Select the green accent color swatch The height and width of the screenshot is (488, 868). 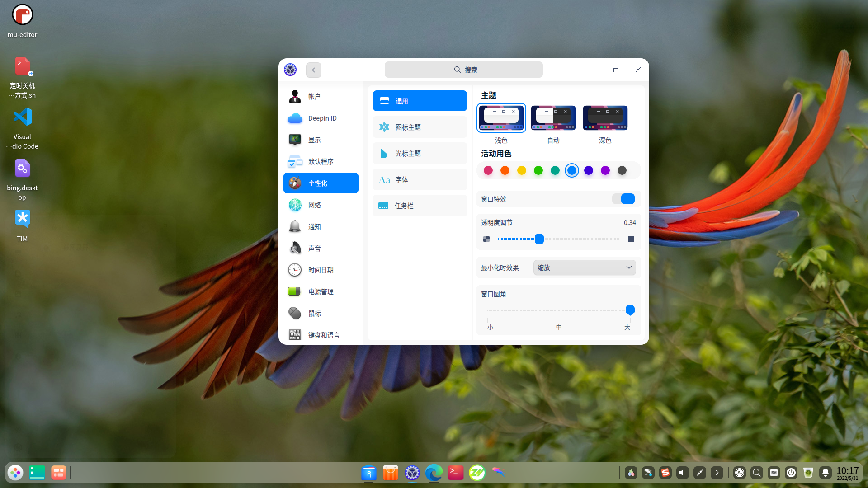click(x=538, y=170)
